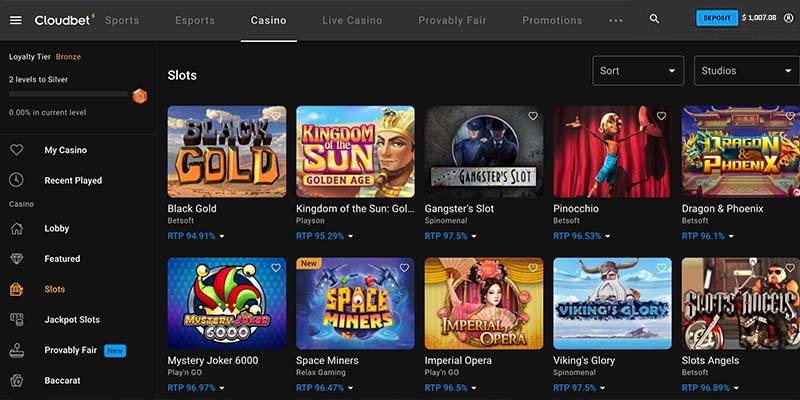Expand the Studios dropdown
The height and width of the screenshot is (400, 800).
745,71
